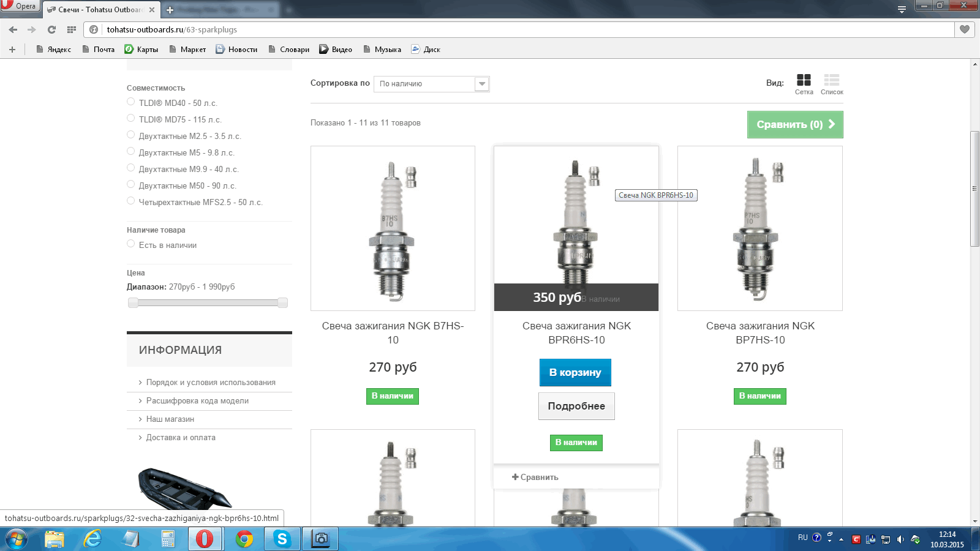Switch the RU input language indicator
The image size is (980, 551).
pos(803,538)
